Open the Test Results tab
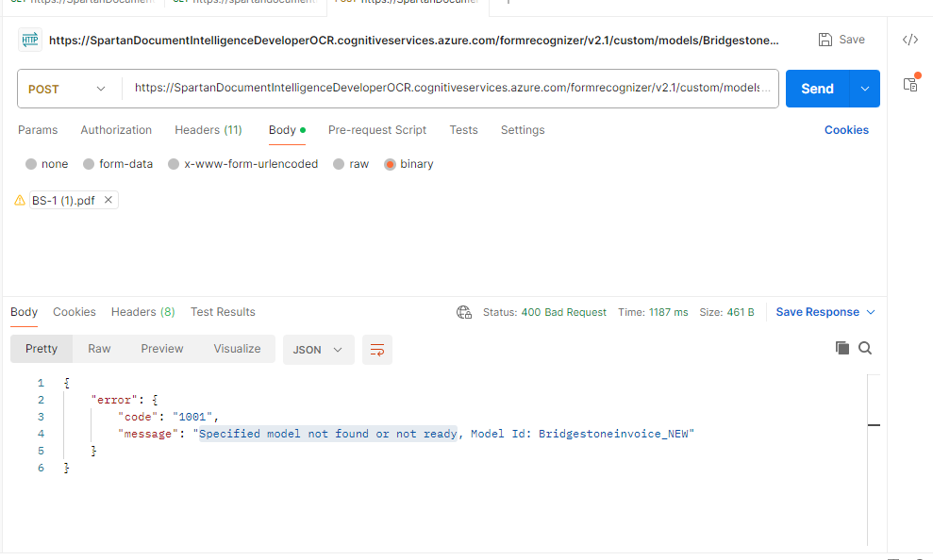The image size is (933, 560). pos(223,311)
